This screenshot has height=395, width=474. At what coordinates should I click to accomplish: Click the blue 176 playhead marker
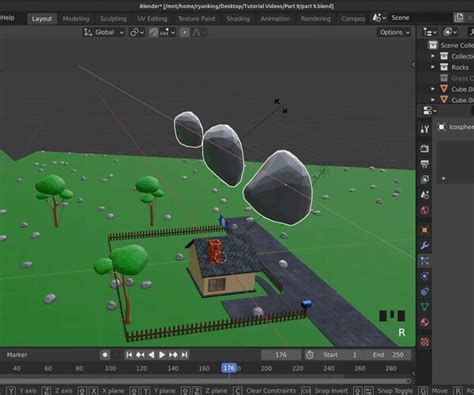click(x=229, y=368)
